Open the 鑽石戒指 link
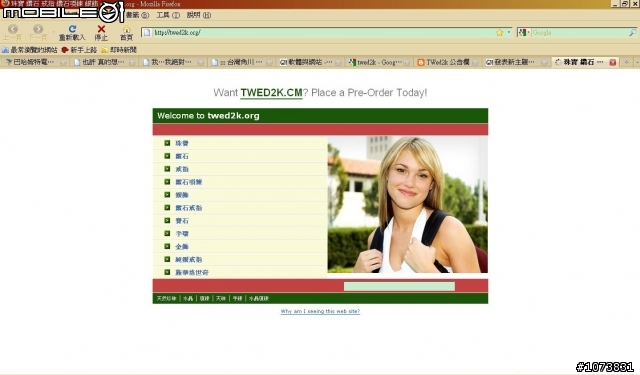Viewport: 640px width, 375px height. pyautogui.click(x=189, y=208)
